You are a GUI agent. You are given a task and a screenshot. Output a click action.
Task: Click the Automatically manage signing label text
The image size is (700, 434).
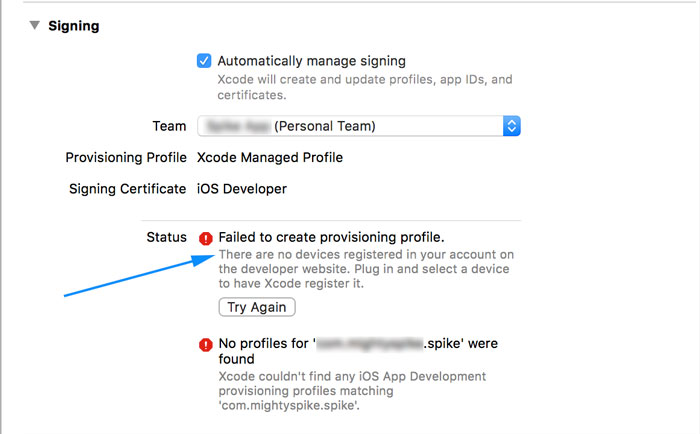click(x=312, y=61)
